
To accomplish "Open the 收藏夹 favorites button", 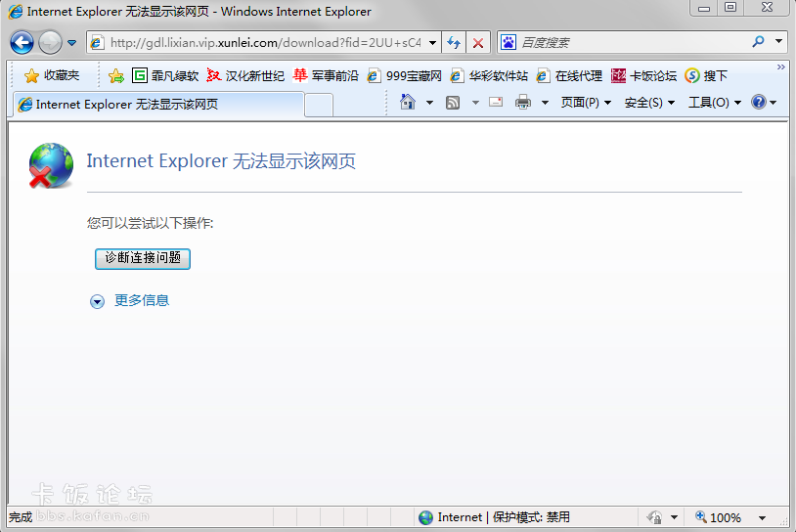I will click(52, 75).
